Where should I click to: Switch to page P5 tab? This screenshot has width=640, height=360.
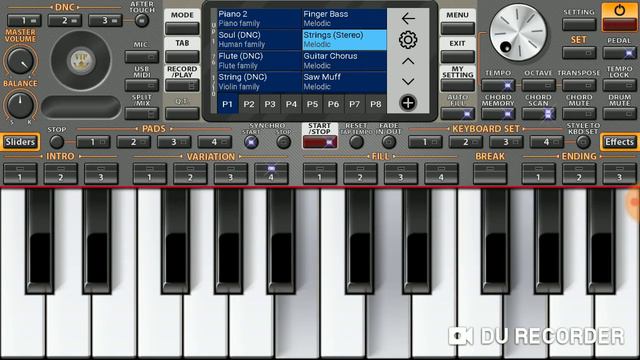point(312,104)
